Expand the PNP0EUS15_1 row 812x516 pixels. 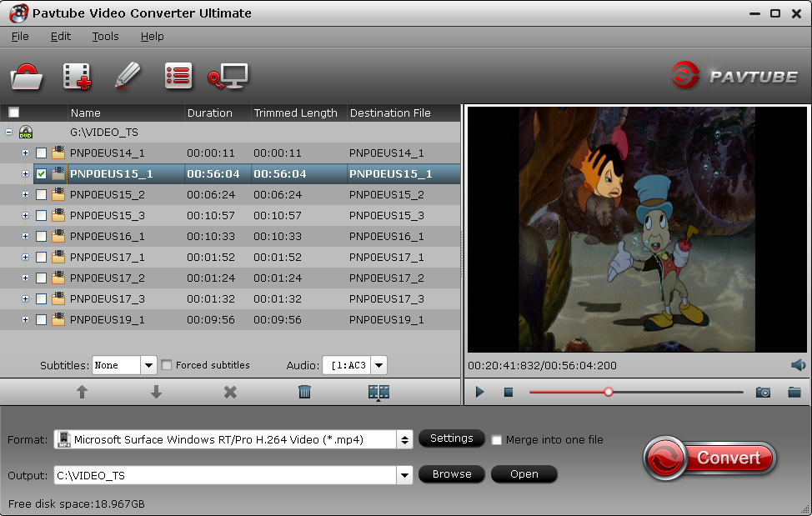point(25,174)
